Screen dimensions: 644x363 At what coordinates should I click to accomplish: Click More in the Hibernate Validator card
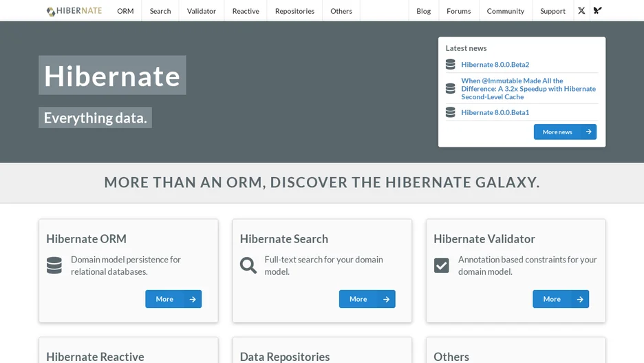[x=561, y=299]
